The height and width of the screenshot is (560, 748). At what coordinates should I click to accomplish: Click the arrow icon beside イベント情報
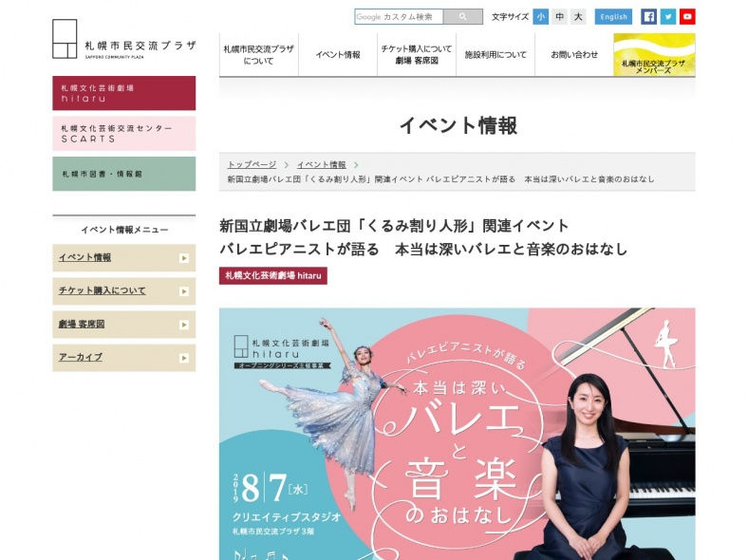pyautogui.click(x=184, y=258)
